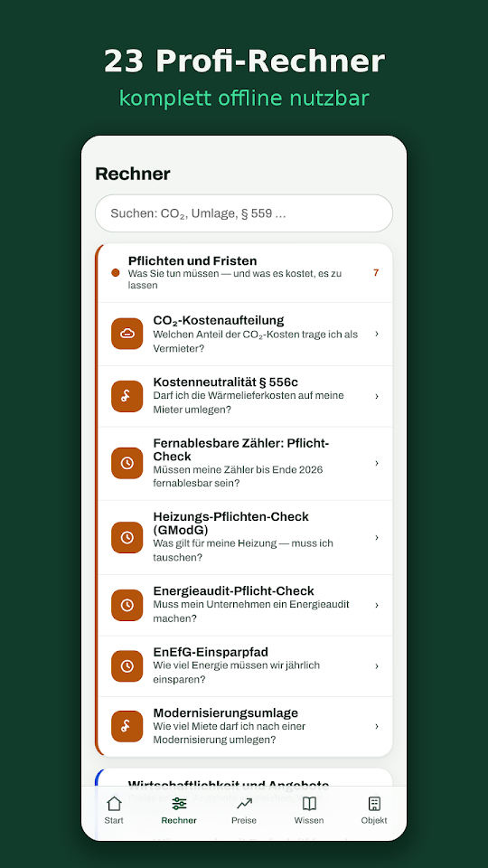Open the Kostenneutralität § 556c title
488x868 pixels.
point(226,382)
